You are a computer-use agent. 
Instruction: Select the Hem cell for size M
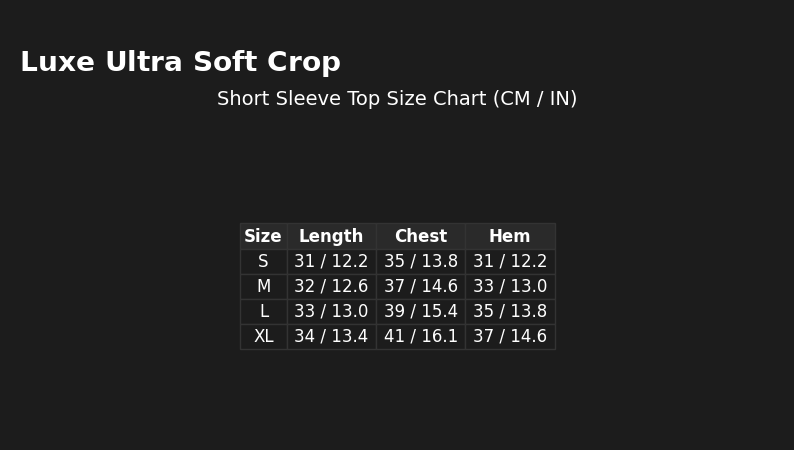(510, 287)
